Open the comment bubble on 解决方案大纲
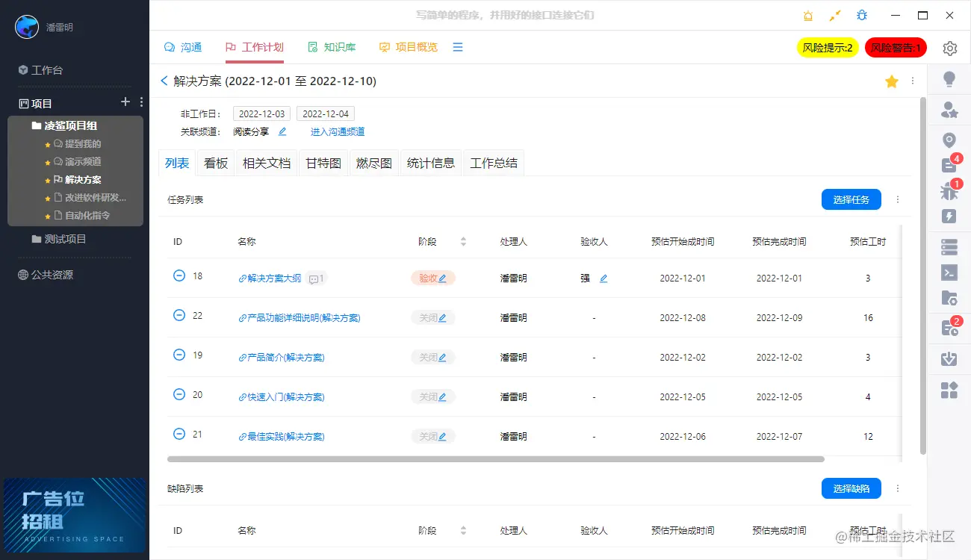 (317, 279)
